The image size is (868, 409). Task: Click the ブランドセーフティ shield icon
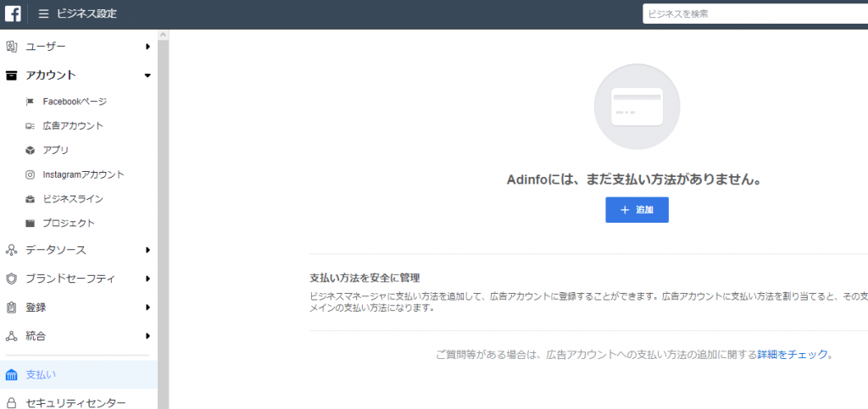(11, 279)
